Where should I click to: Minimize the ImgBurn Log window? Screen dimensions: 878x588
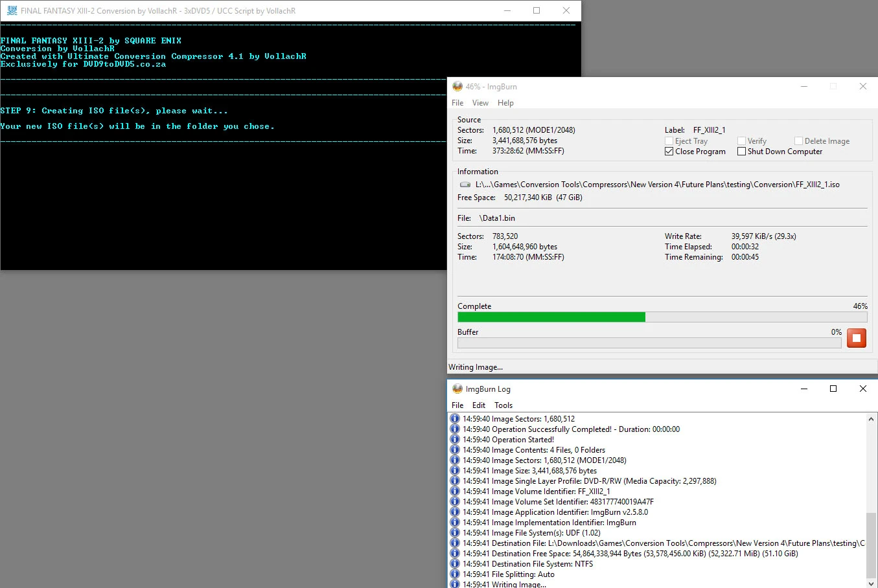[804, 389]
